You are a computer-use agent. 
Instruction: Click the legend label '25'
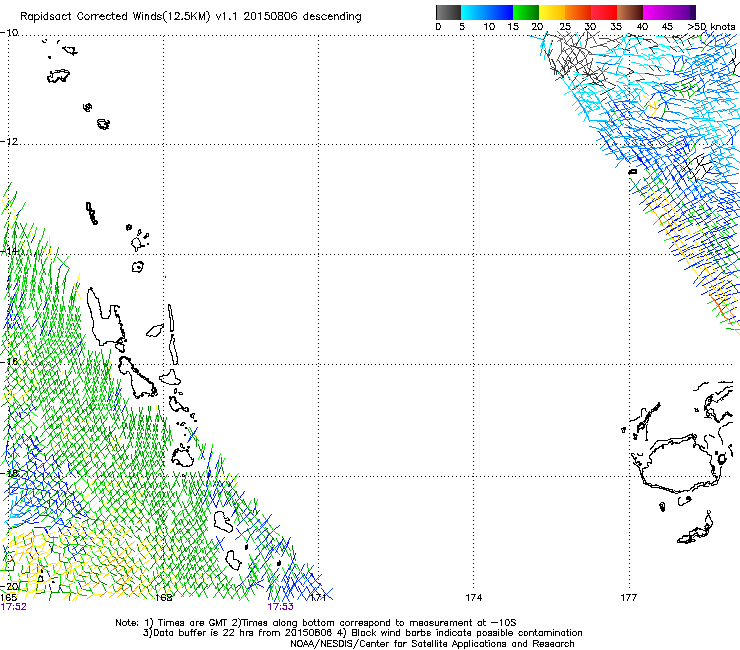(565, 27)
